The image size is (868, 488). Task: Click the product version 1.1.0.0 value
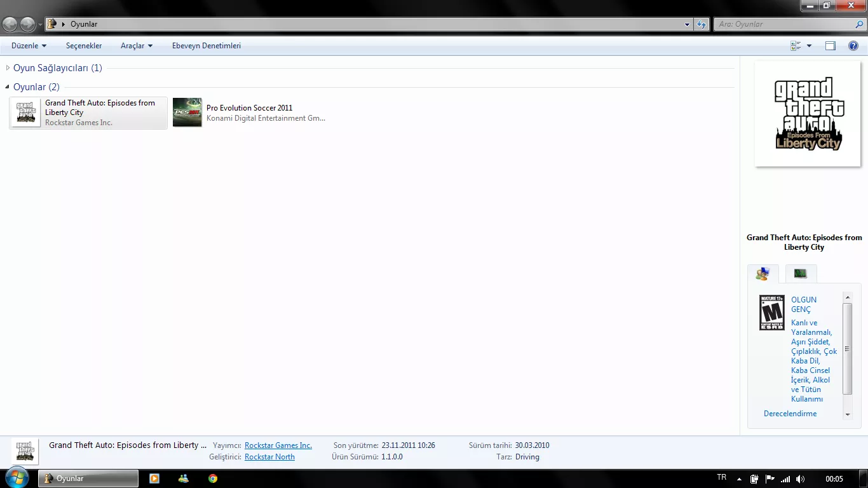[x=392, y=457]
